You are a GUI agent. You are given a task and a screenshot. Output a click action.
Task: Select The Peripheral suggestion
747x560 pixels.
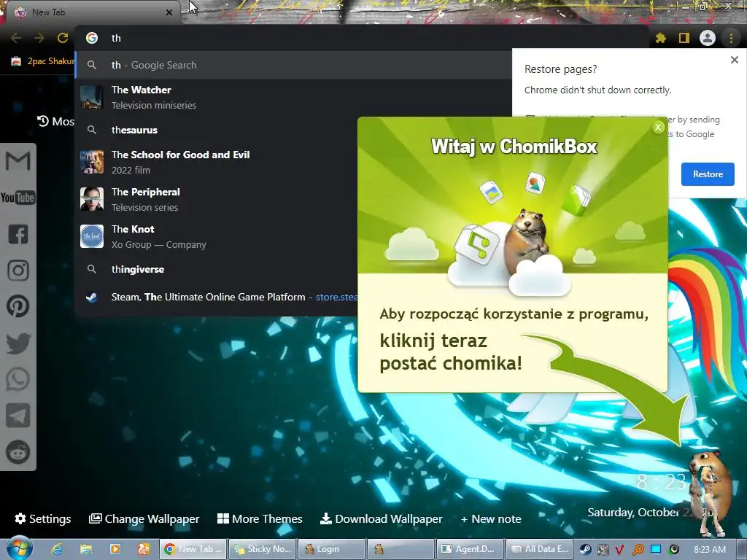pyautogui.click(x=217, y=199)
